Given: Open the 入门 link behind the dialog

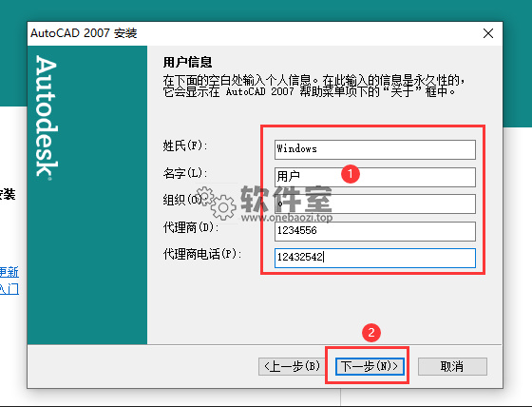Looking at the screenshot, I should (x=9, y=289).
